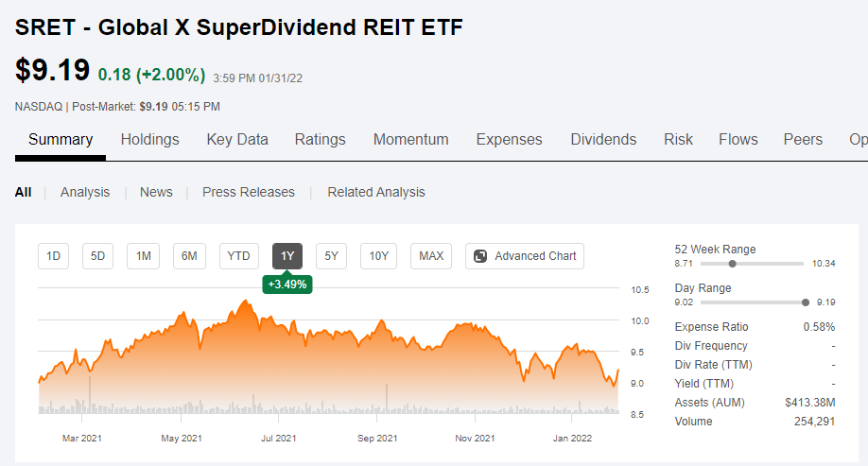
Task: Select the 5Y chart range
Action: point(331,256)
